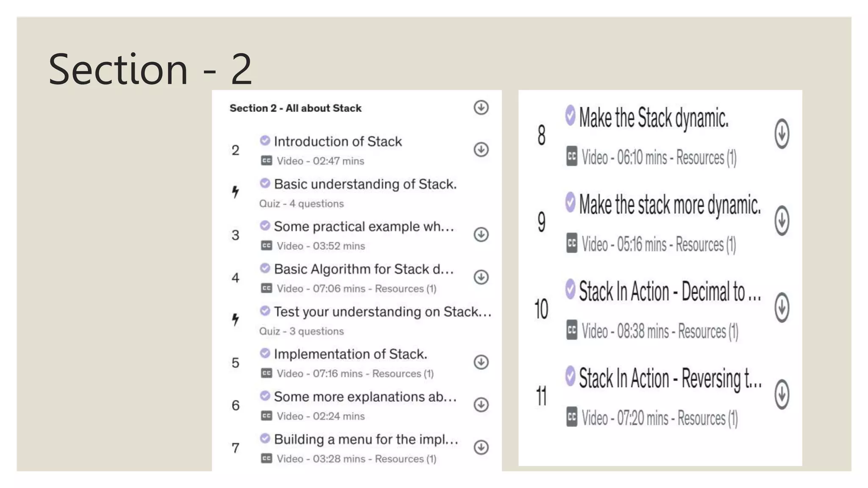Toggle completion check for Make the Stack dynamic

point(570,115)
